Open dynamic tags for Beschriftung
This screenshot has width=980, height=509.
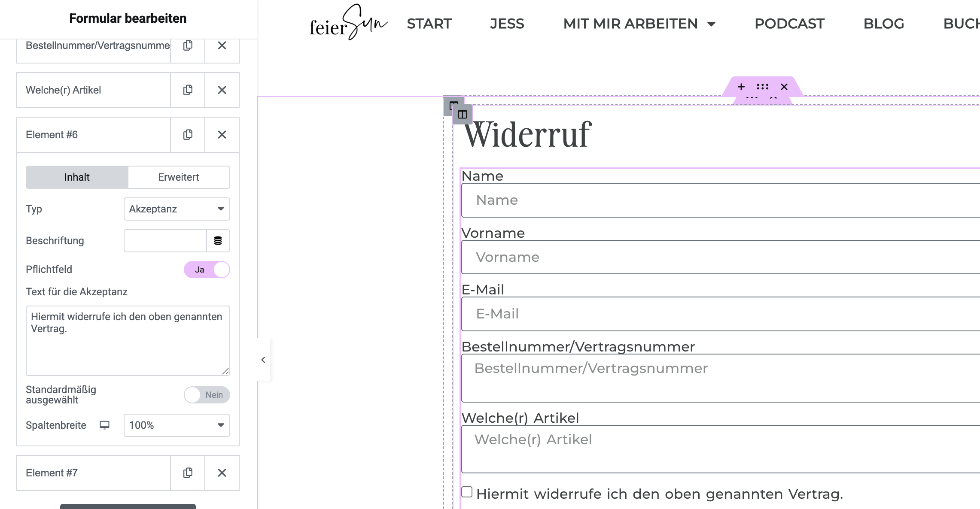[218, 241]
